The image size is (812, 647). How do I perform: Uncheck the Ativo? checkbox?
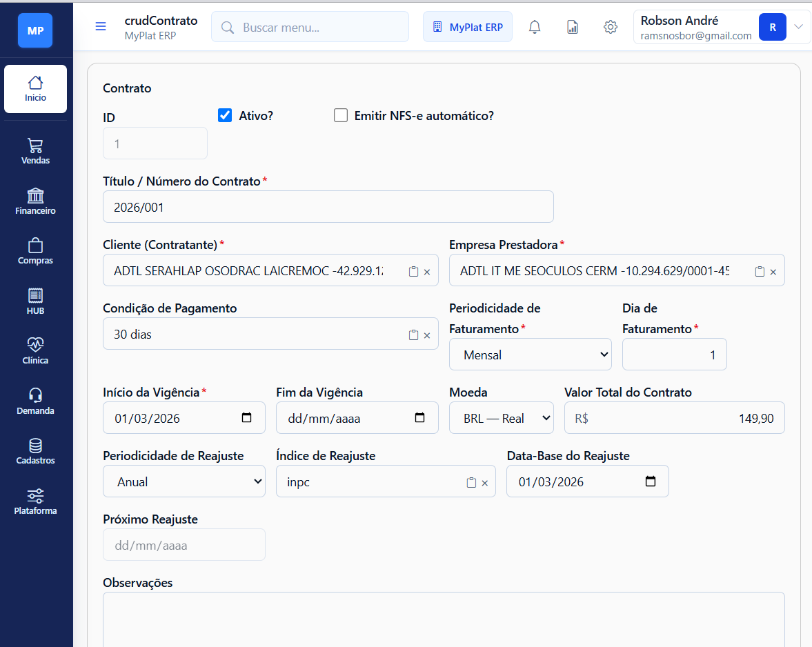coord(225,115)
